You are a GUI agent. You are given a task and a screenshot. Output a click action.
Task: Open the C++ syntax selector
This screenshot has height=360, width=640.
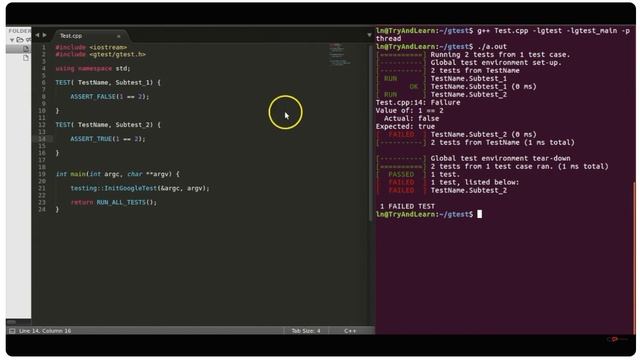tap(350, 331)
